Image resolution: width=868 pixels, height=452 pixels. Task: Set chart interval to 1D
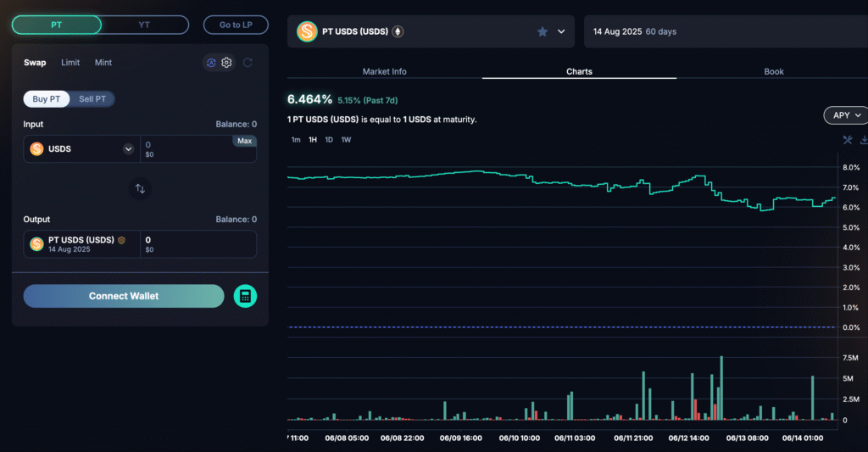pos(329,140)
